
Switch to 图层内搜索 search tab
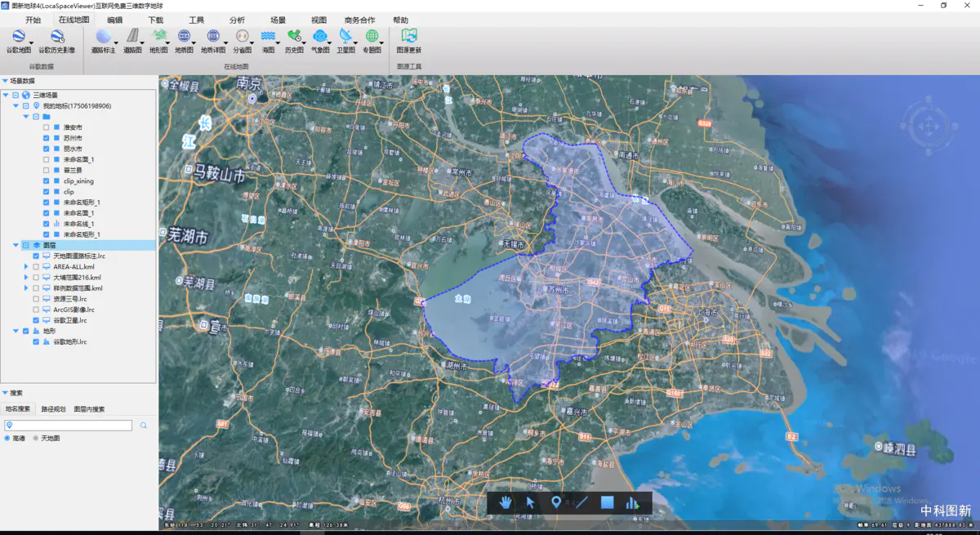(89, 409)
